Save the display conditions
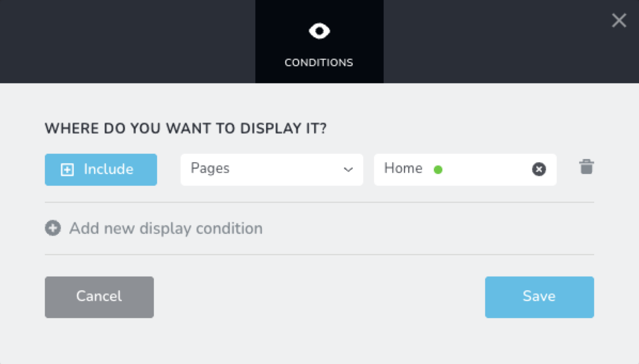 (x=539, y=297)
